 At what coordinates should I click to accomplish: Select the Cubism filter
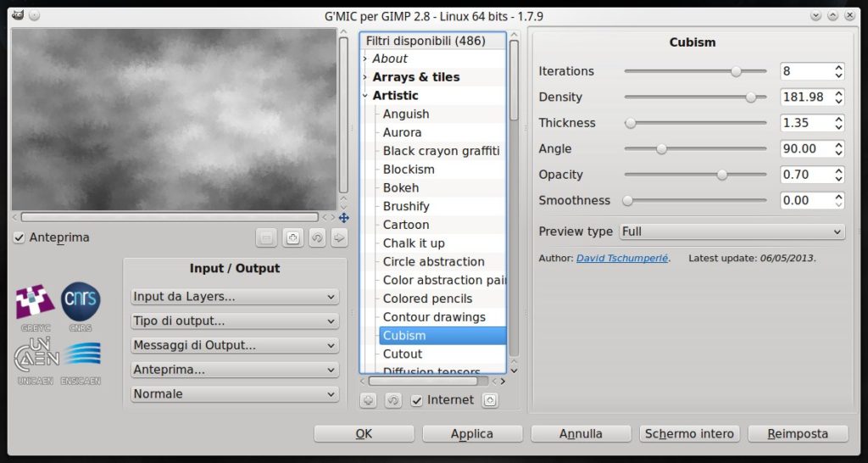point(442,336)
